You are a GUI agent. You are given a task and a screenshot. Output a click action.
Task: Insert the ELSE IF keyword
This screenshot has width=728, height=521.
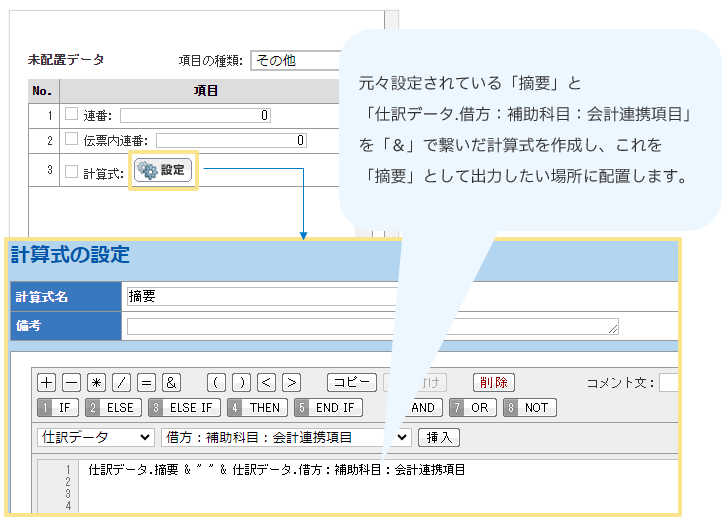click(x=184, y=407)
